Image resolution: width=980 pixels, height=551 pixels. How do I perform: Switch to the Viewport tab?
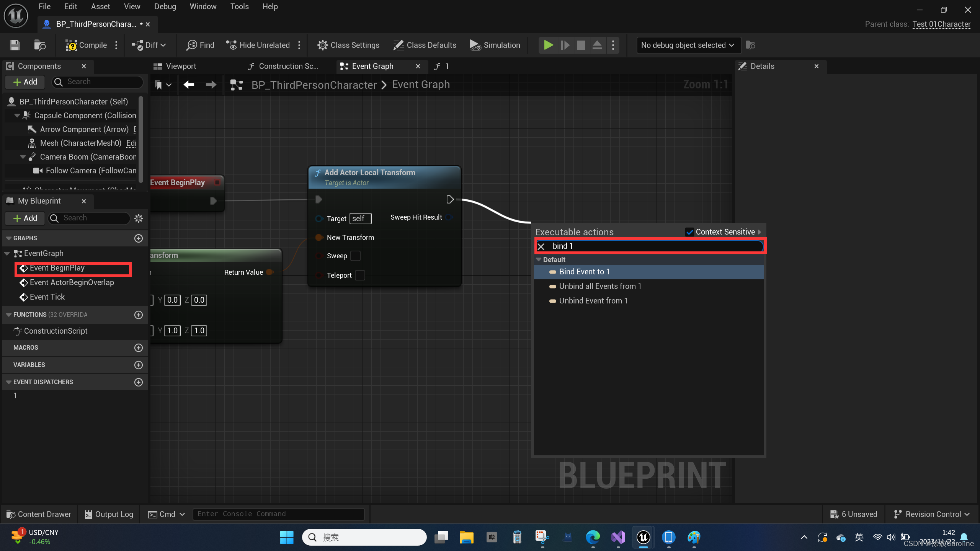tap(180, 66)
